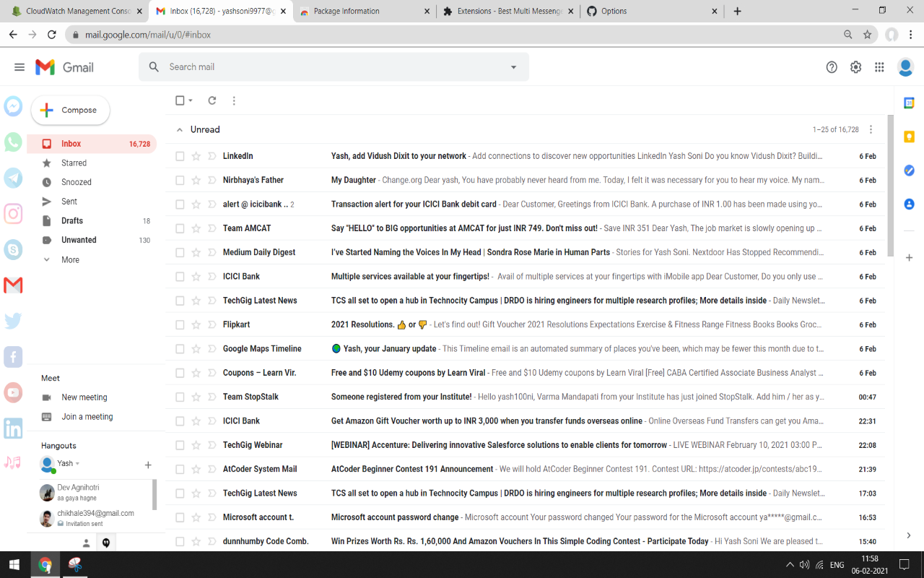Open Yash Hangouts status dropdown
Viewport: 924px width, 578px height.
[x=78, y=464]
